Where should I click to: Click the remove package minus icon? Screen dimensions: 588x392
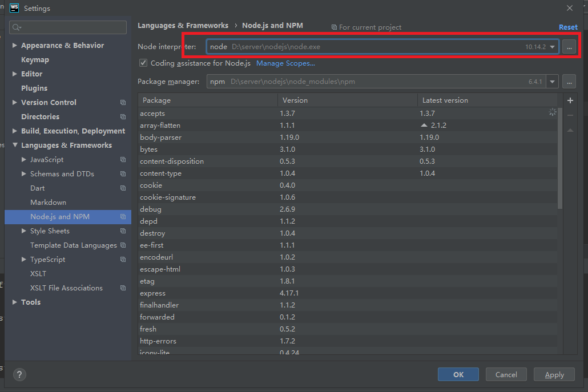point(570,115)
